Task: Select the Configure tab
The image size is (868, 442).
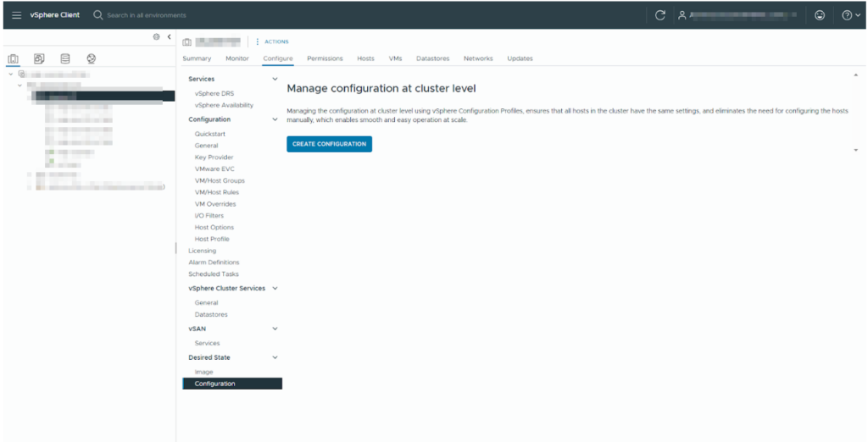Action: (x=278, y=58)
